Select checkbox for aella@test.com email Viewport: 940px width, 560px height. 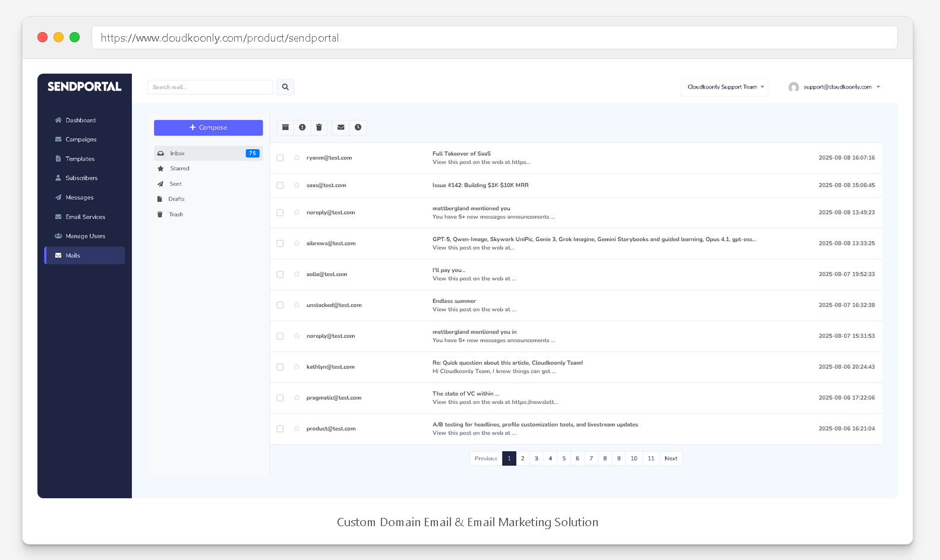[280, 274]
